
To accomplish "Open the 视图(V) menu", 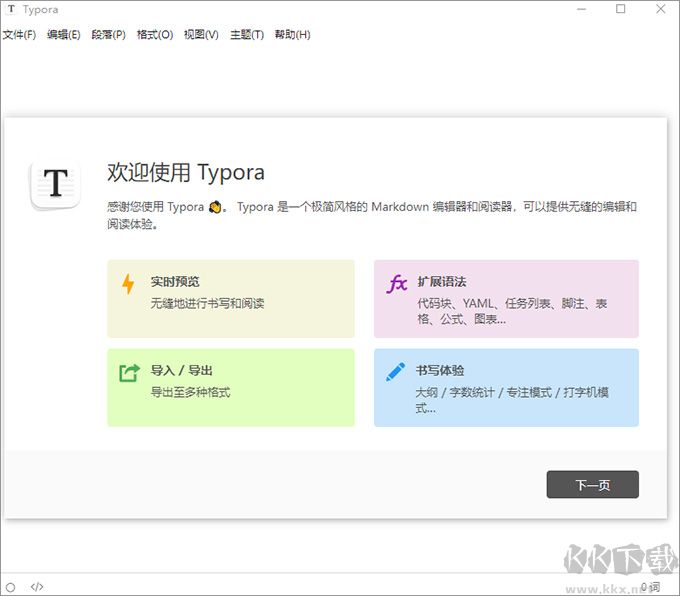I will (201, 35).
